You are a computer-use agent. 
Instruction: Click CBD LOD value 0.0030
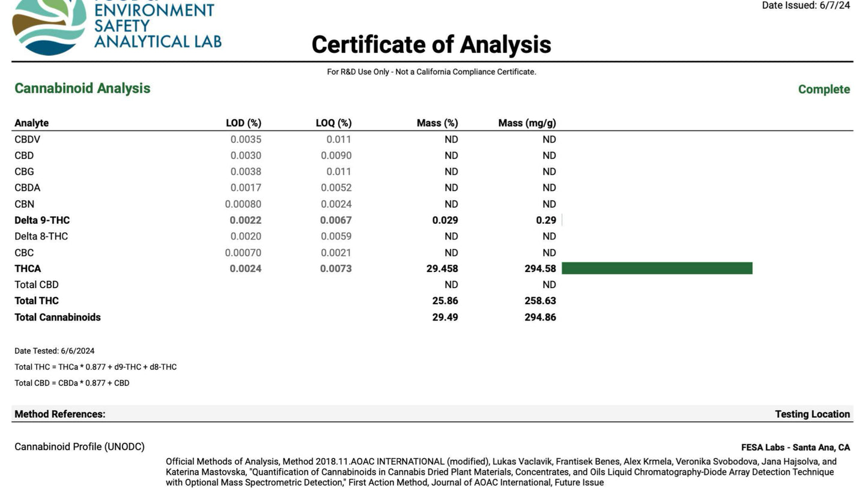(x=246, y=155)
